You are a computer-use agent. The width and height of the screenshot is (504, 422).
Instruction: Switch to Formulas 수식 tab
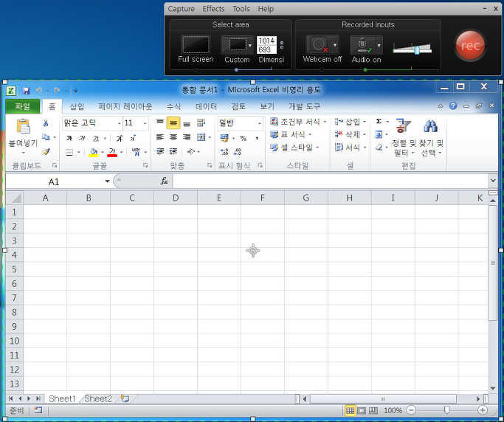tap(173, 106)
